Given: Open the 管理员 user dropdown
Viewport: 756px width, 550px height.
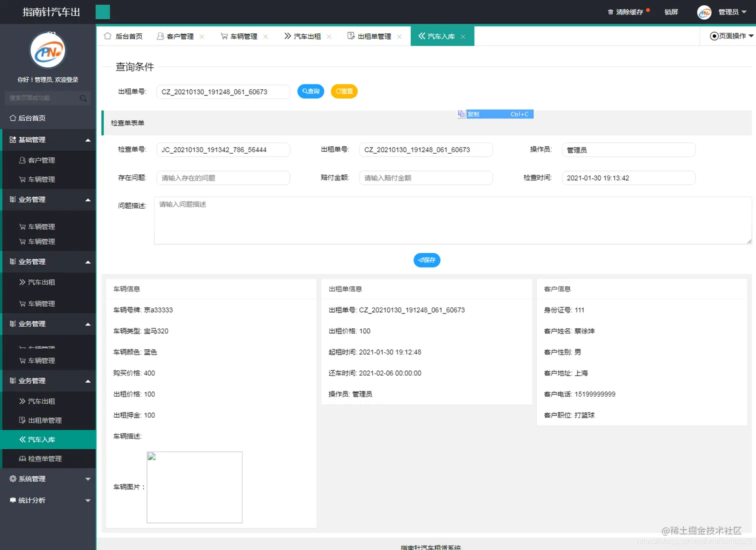Looking at the screenshot, I should pyautogui.click(x=732, y=12).
